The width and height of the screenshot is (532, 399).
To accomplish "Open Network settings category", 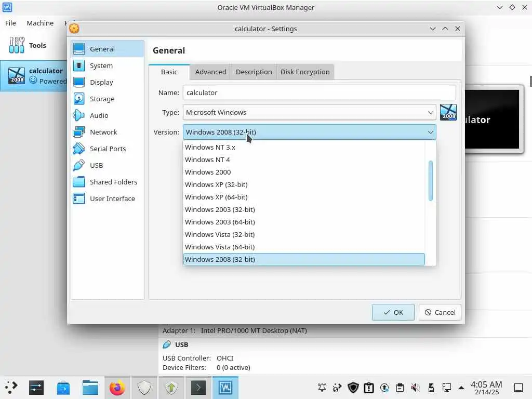I will [x=107, y=132].
